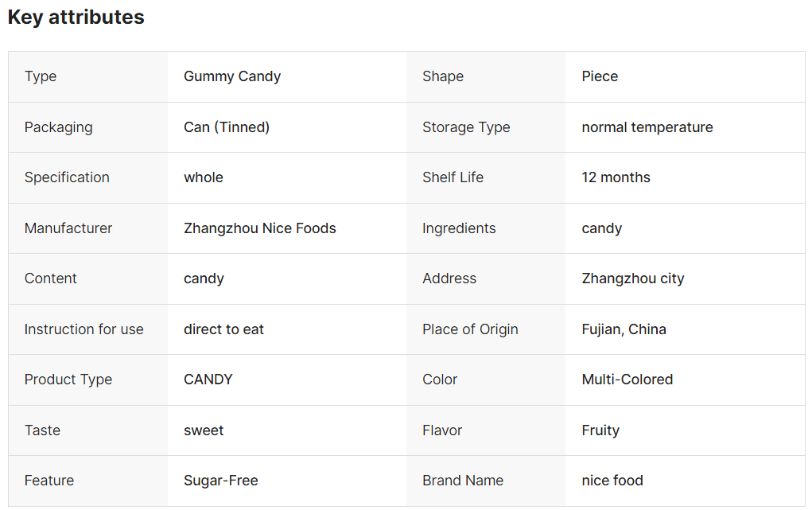This screenshot has height=510, width=812.
Task: Select the Can (Tinned) value
Action: [227, 127]
